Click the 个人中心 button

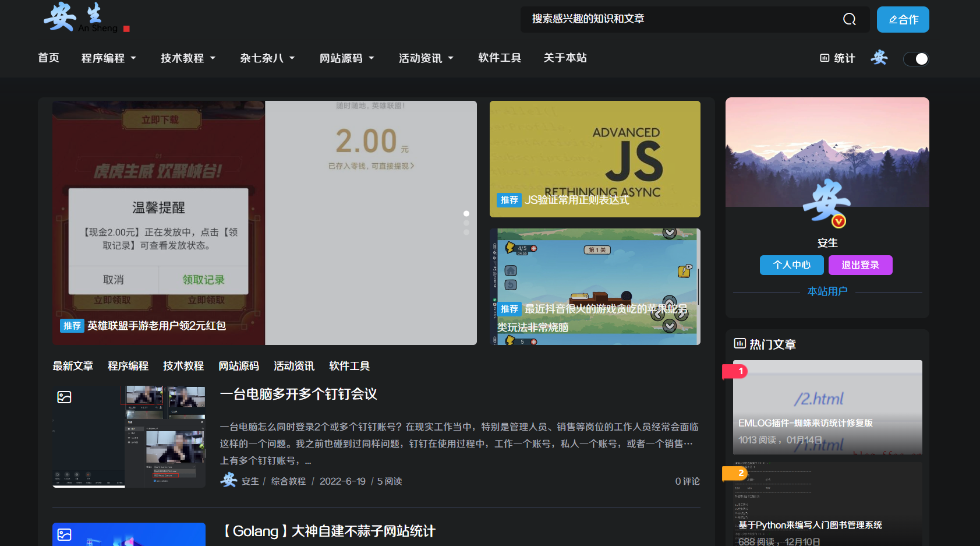[792, 265]
